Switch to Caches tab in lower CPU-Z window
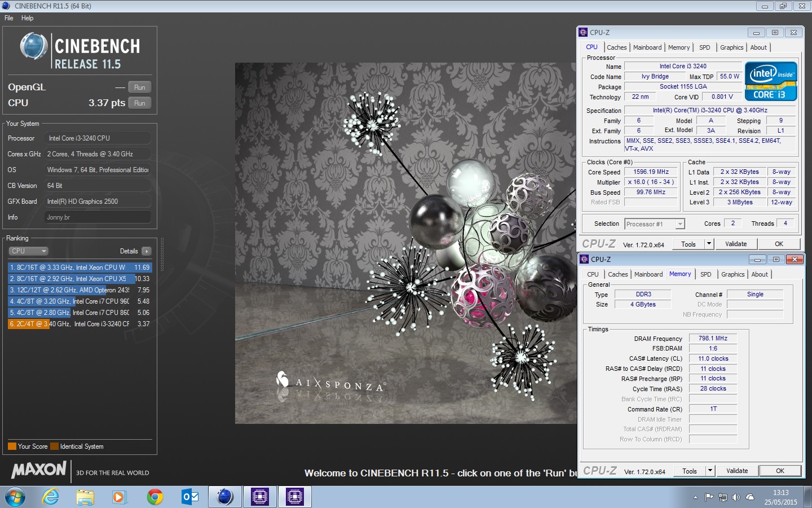 tap(617, 275)
